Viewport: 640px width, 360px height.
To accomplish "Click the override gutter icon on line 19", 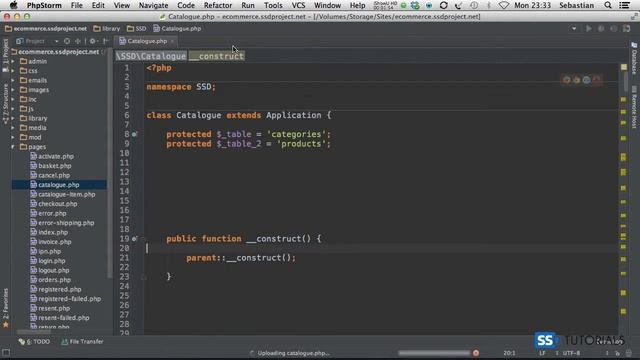I will [x=134, y=239].
